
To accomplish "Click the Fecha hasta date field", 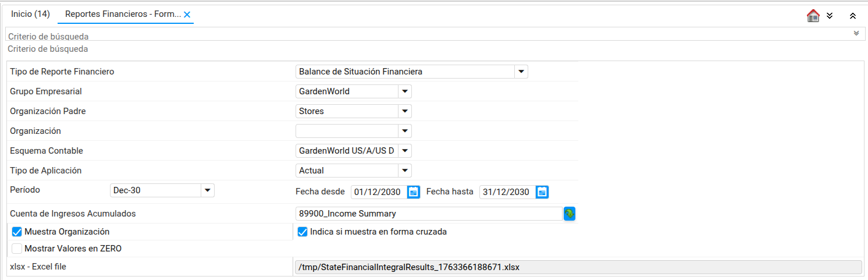I will pos(507,192).
